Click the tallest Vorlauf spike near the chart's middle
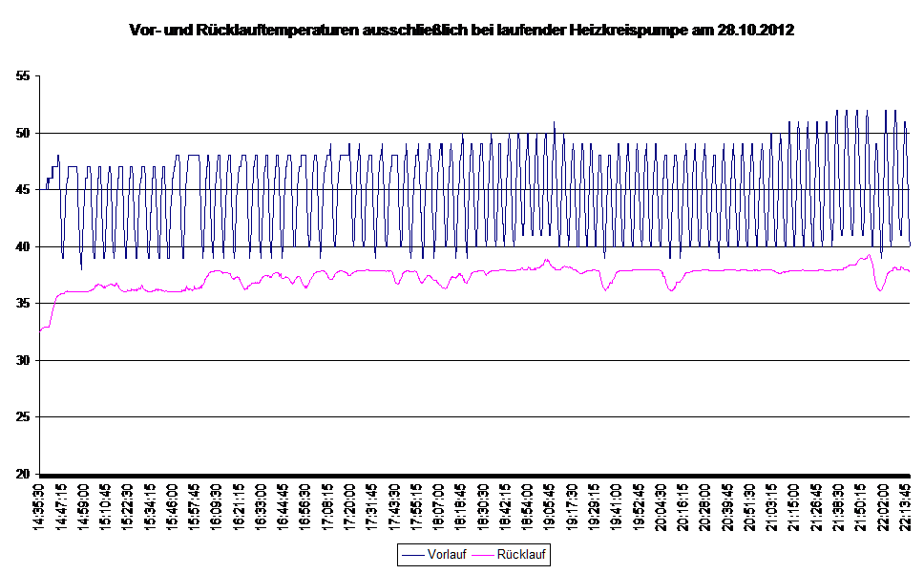This screenshot has width=924, height=574. click(x=554, y=123)
